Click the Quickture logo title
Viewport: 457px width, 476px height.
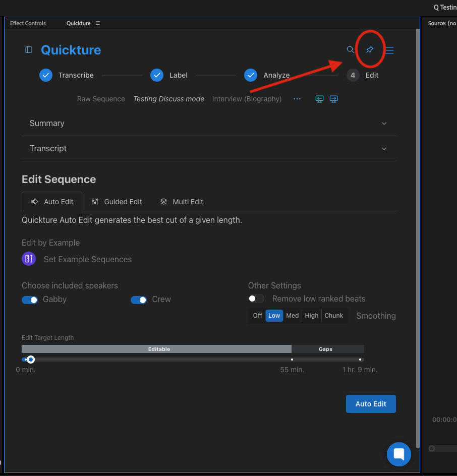coord(71,50)
